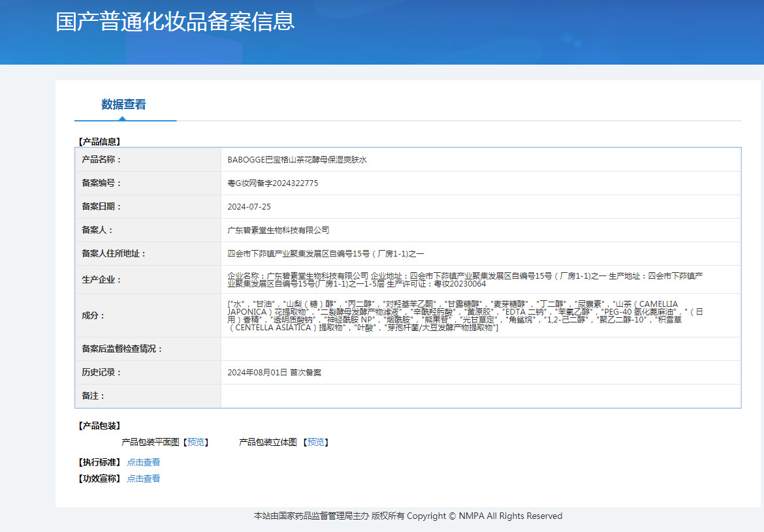The width and height of the screenshot is (764, 532).
Task: Click the 成分 ingredients list text
Action: pos(465,315)
